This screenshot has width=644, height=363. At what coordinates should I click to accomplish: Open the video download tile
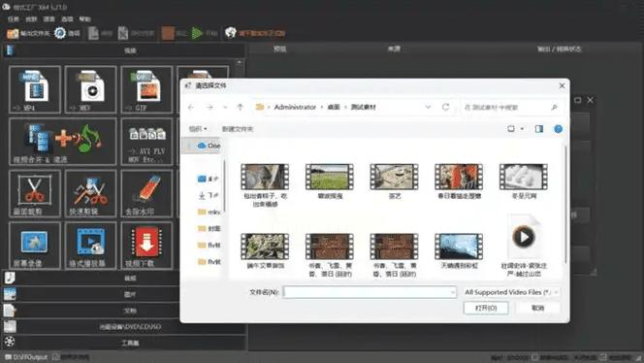click(146, 246)
